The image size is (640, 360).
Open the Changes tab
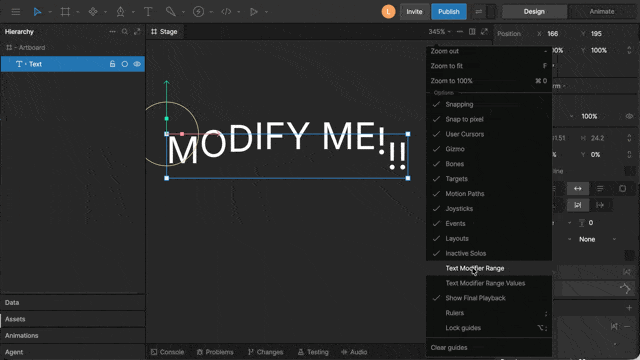click(266, 352)
